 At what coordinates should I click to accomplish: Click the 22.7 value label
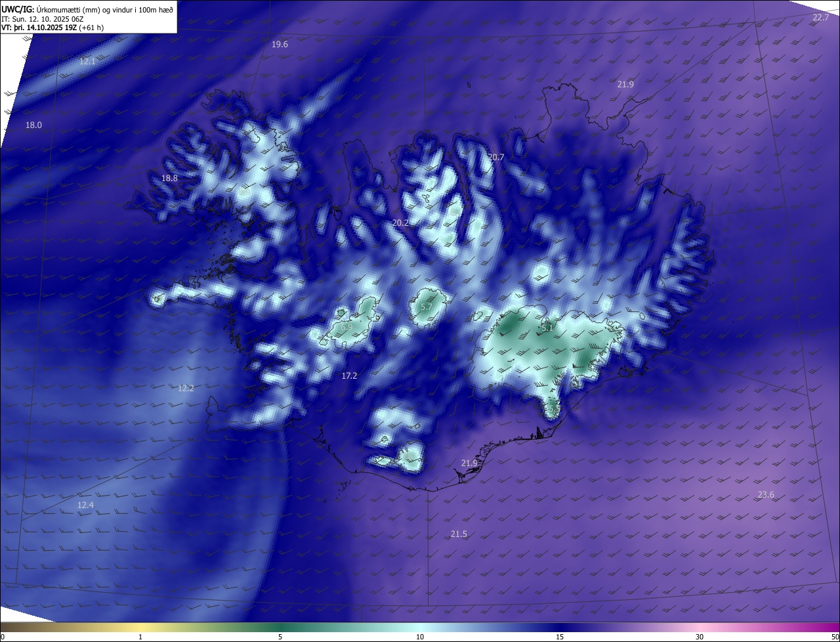pyautogui.click(x=821, y=17)
